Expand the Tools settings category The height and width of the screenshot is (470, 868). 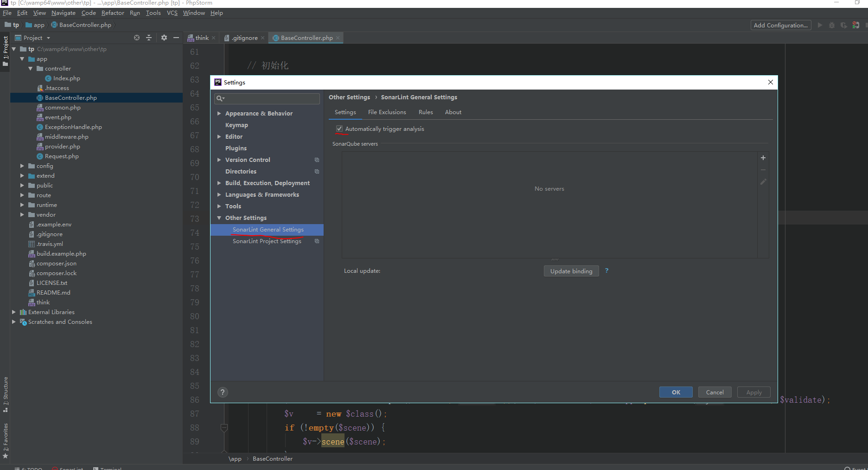[219, 206]
